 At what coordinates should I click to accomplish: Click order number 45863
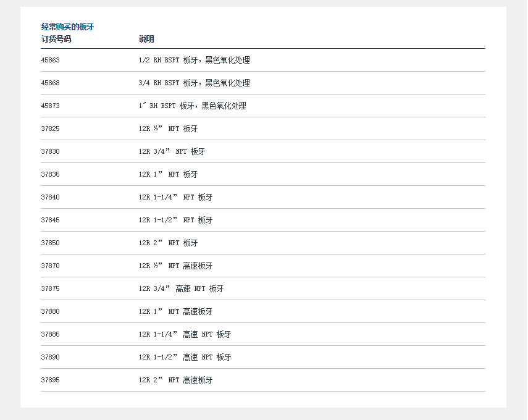click(51, 61)
